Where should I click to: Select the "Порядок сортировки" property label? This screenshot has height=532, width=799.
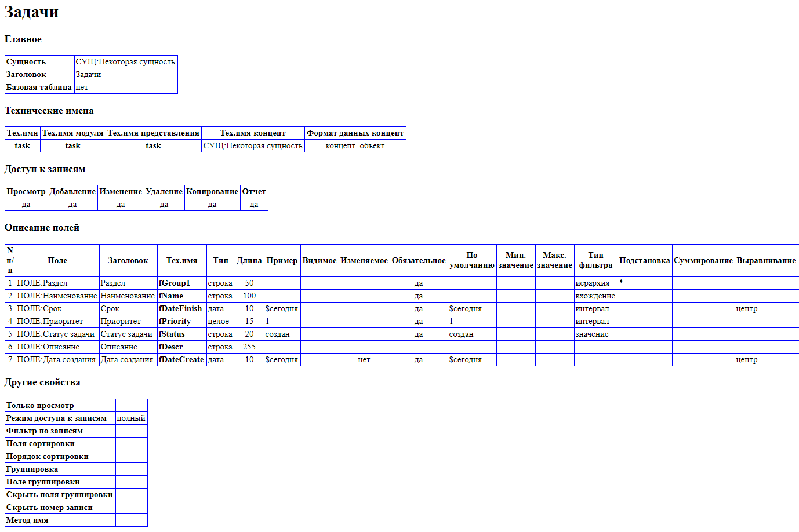pyautogui.click(x=60, y=456)
